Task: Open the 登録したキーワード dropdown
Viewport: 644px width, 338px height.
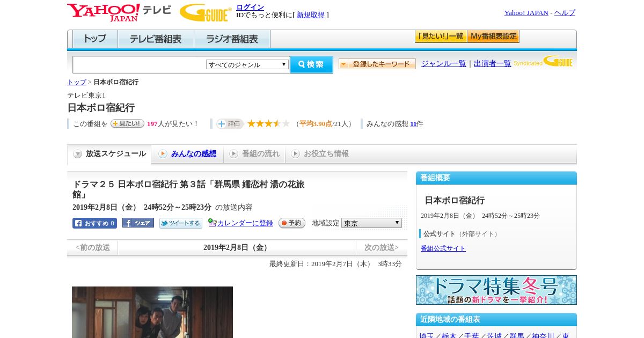Action: pos(377,64)
